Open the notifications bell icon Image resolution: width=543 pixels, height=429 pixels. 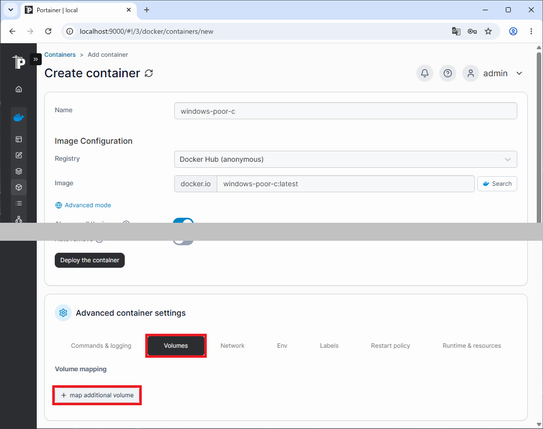[425, 73]
